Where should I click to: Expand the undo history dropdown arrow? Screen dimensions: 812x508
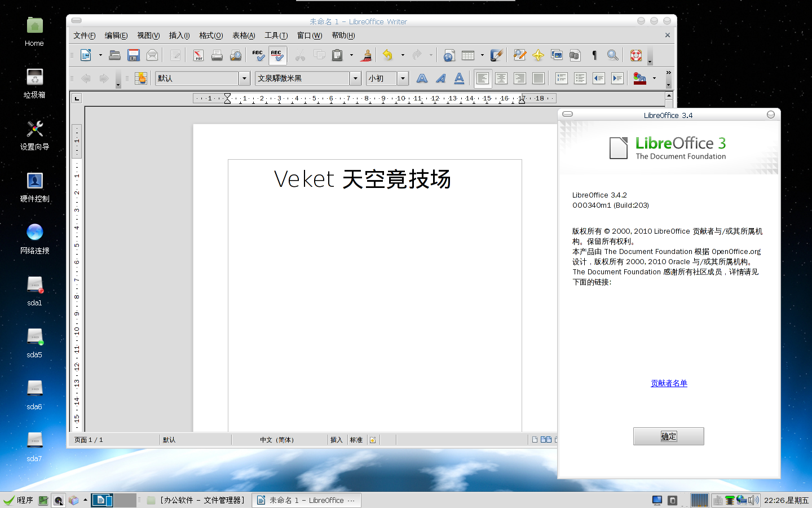click(403, 55)
